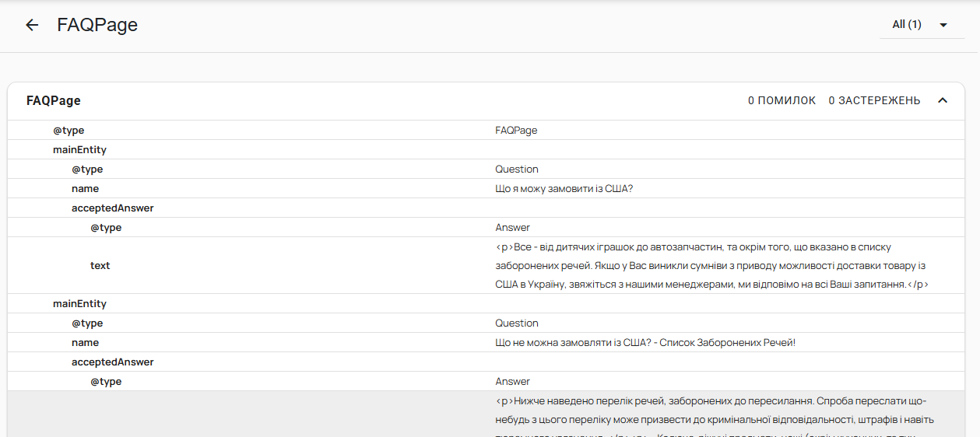Screen dimensions: 980x437
Task: Click the 0 ЗАСТЕРЕЖЕНЬ warnings count
Action: point(874,101)
